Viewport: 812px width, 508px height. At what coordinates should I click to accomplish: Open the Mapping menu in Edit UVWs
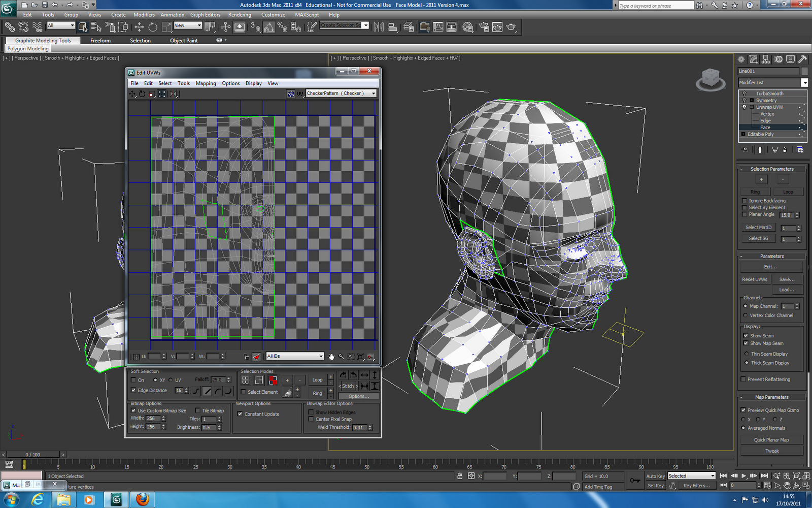point(206,83)
